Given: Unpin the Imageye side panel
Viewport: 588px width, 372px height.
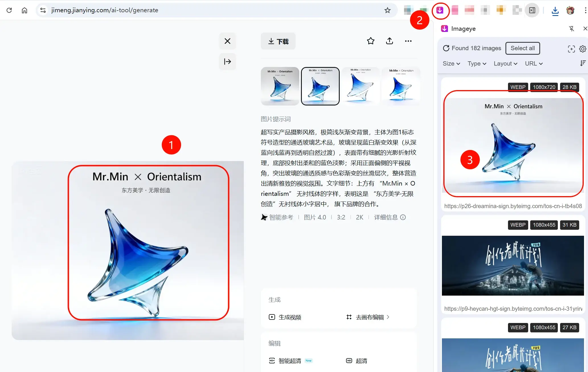Looking at the screenshot, I should coord(571,29).
